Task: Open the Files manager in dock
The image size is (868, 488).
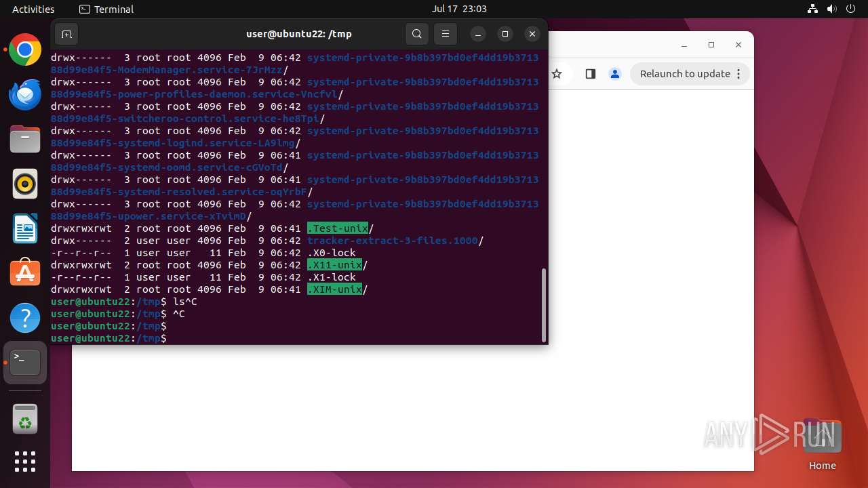Action: click(x=25, y=139)
